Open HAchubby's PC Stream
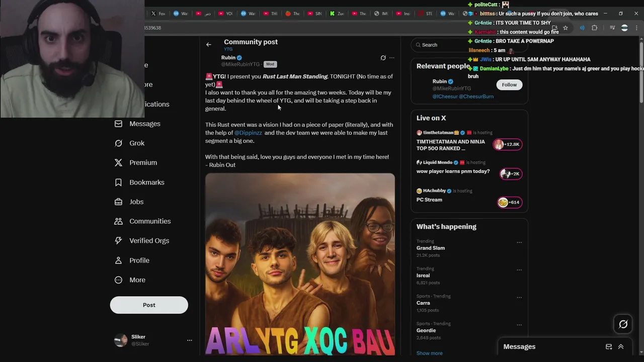This screenshot has width=644, height=362. point(429,200)
